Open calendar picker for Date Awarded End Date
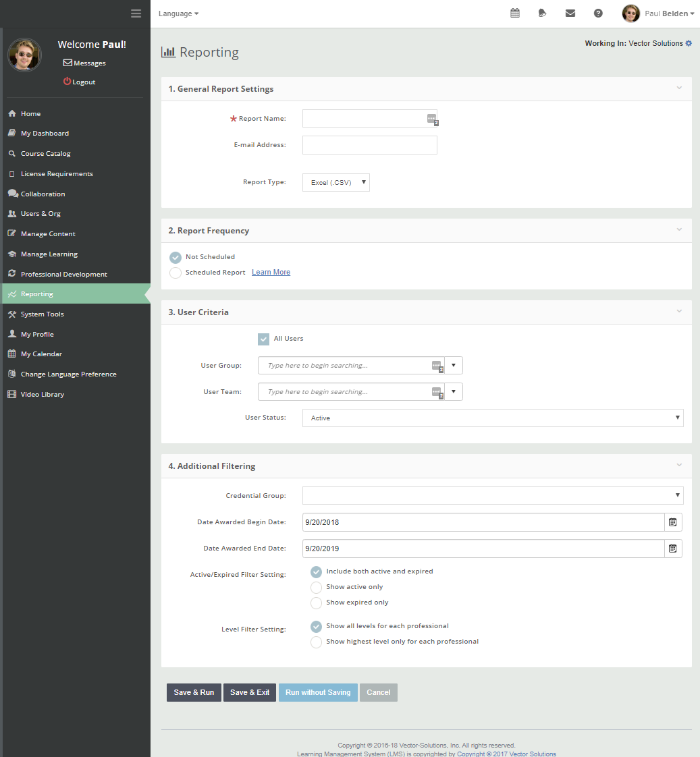 pos(672,549)
